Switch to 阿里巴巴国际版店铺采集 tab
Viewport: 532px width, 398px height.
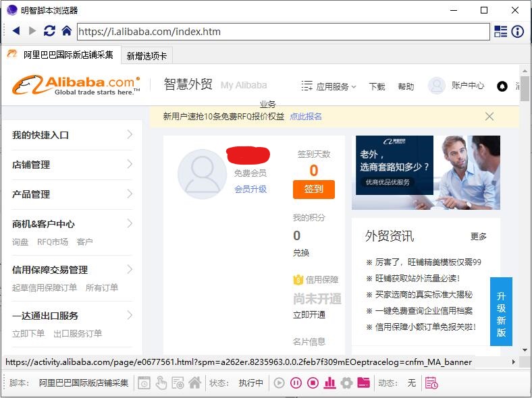point(61,55)
